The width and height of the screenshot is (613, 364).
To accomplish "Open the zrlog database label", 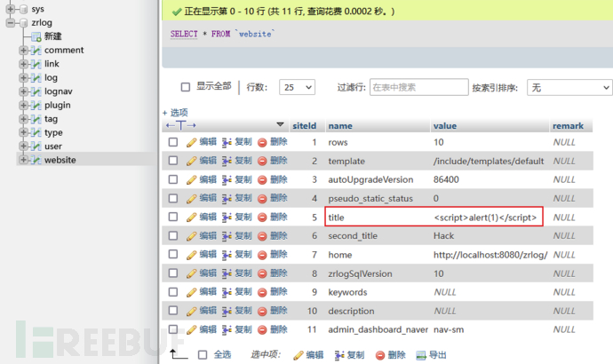I will coord(42,23).
